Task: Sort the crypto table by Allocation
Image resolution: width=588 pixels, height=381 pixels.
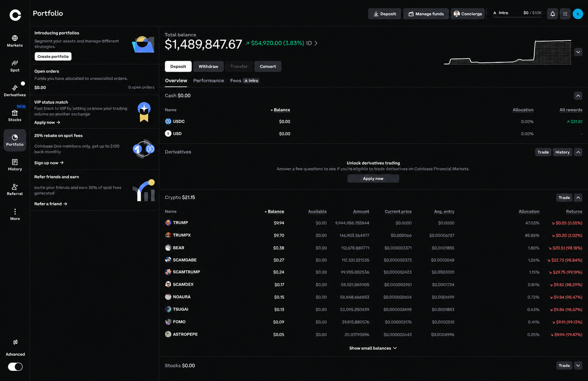Action: point(529,211)
